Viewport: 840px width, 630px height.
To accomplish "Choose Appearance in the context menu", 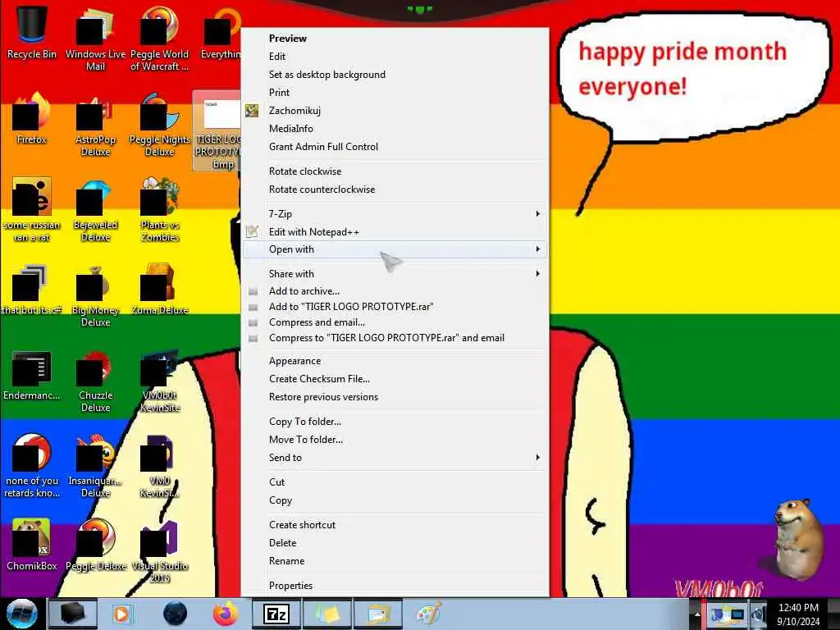I will (x=395, y=361).
